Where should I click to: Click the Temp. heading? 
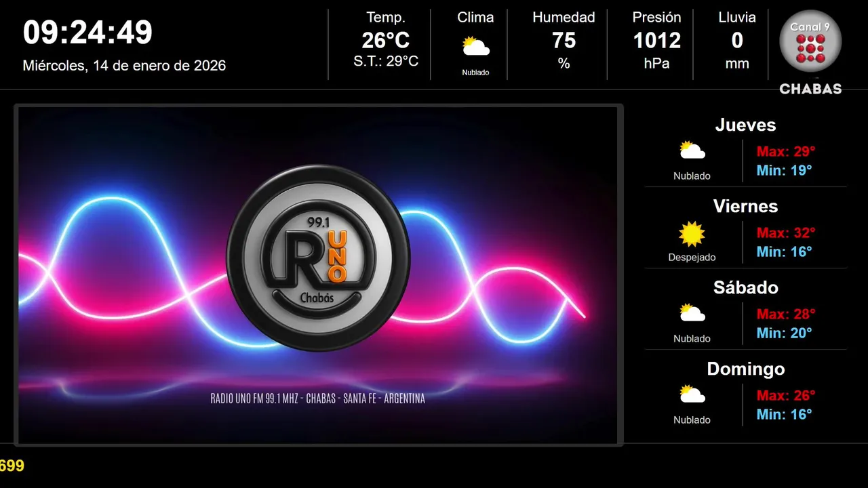coord(386,18)
